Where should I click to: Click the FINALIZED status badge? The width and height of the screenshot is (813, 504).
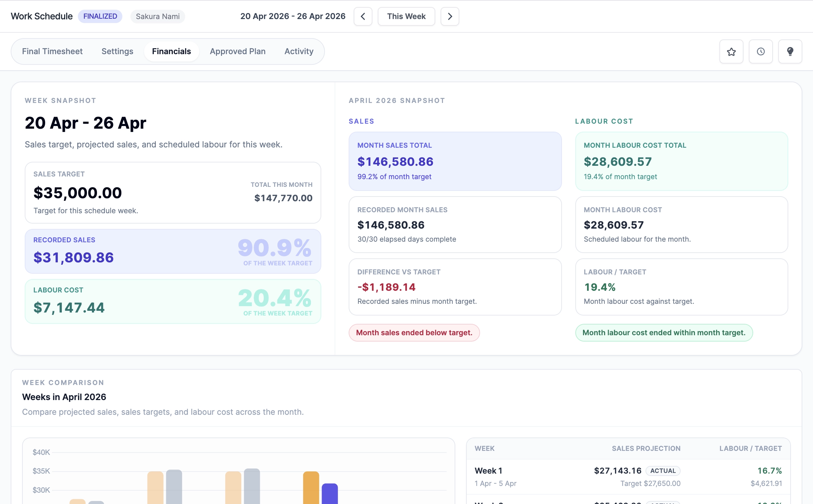pyautogui.click(x=100, y=16)
